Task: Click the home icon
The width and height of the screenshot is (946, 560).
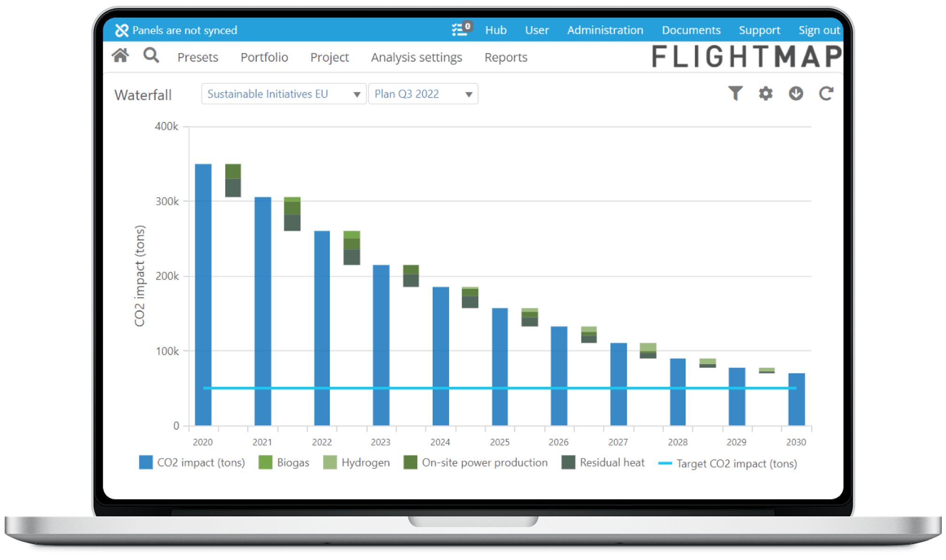Action: tap(121, 55)
